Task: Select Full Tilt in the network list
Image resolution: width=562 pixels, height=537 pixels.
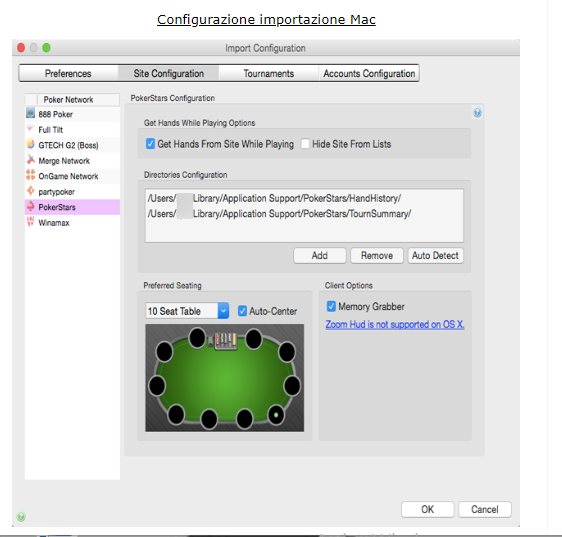Action: 72,129
